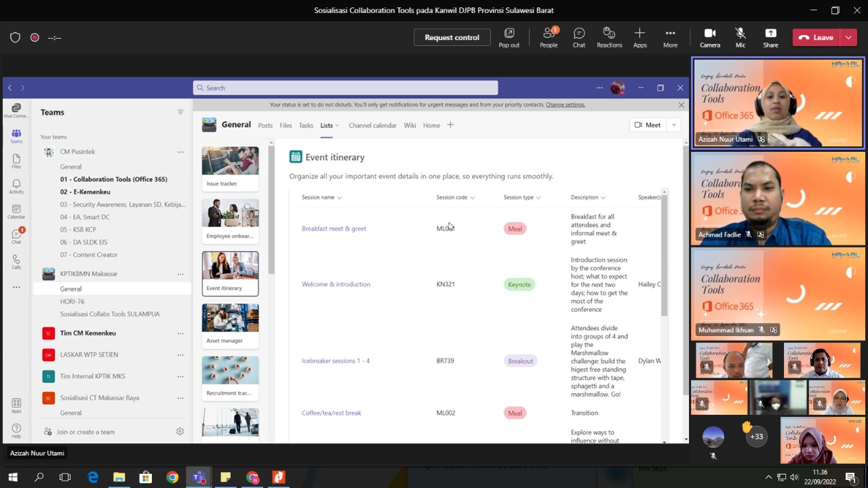Click the Teams search box

[x=345, y=87]
